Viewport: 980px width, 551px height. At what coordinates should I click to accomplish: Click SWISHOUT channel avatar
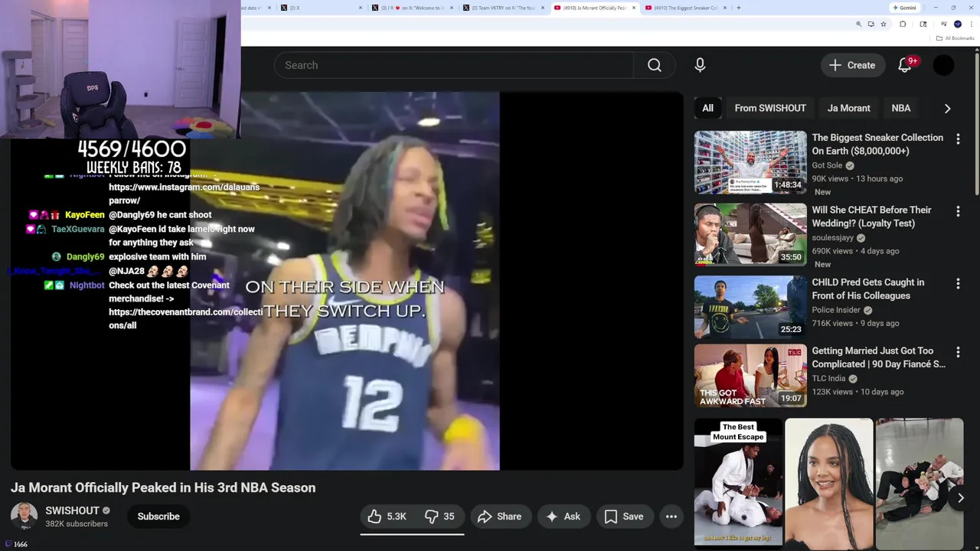pyautogui.click(x=24, y=516)
